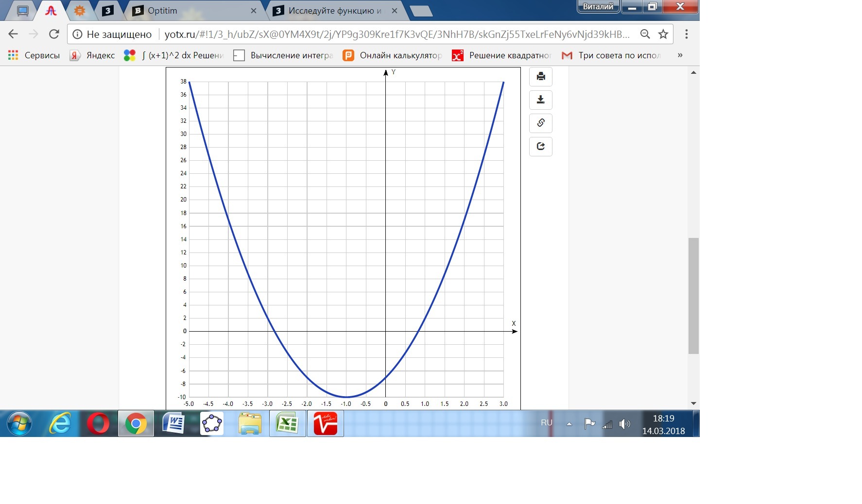Download the graph image
Viewport: 862px width, 504px height.
[541, 100]
